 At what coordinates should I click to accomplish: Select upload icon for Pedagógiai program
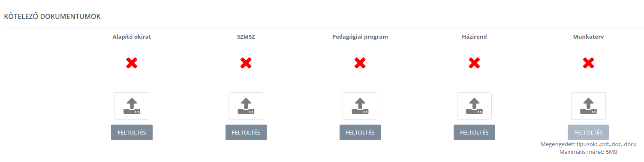(360, 106)
